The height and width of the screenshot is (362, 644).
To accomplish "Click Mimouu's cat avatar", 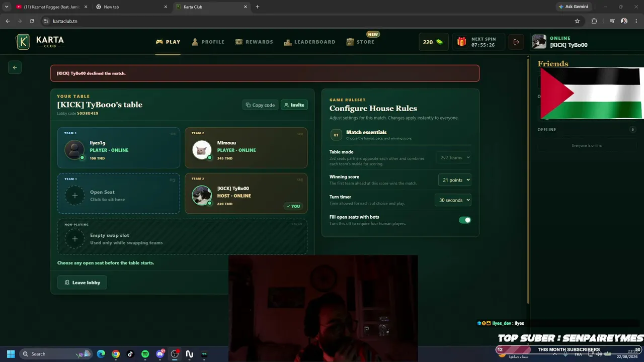I will pyautogui.click(x=202, y=150).
